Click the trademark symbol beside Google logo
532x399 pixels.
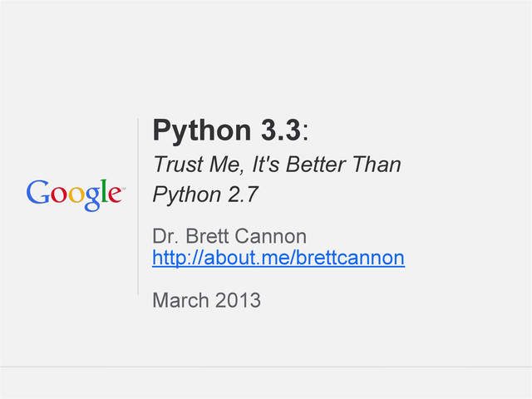(123, 190)
